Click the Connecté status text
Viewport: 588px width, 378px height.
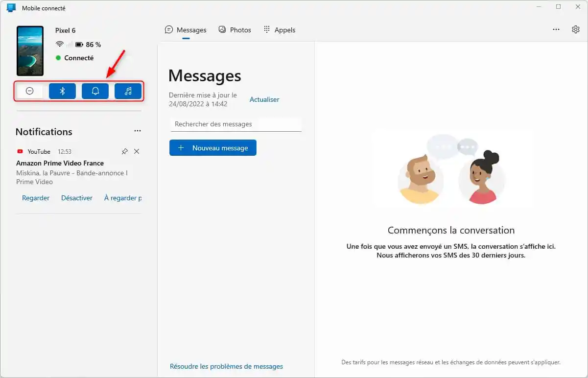(79, 58)
